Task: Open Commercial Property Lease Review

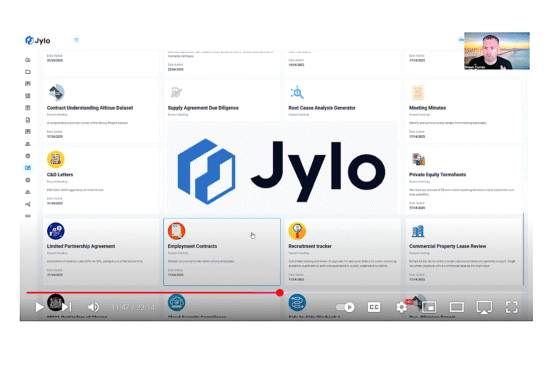Action: click(463, 252)
